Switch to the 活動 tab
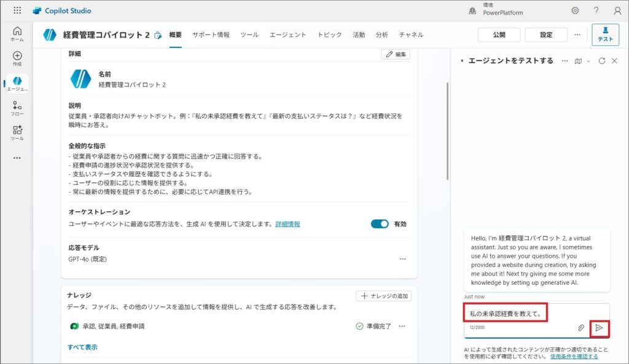 click(x=359, y=35)
